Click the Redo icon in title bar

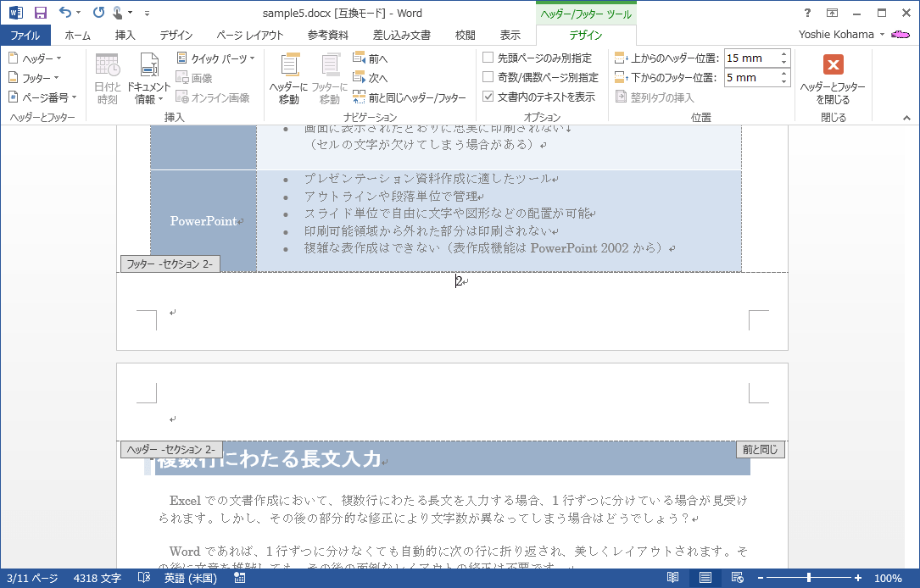[98, 13]
